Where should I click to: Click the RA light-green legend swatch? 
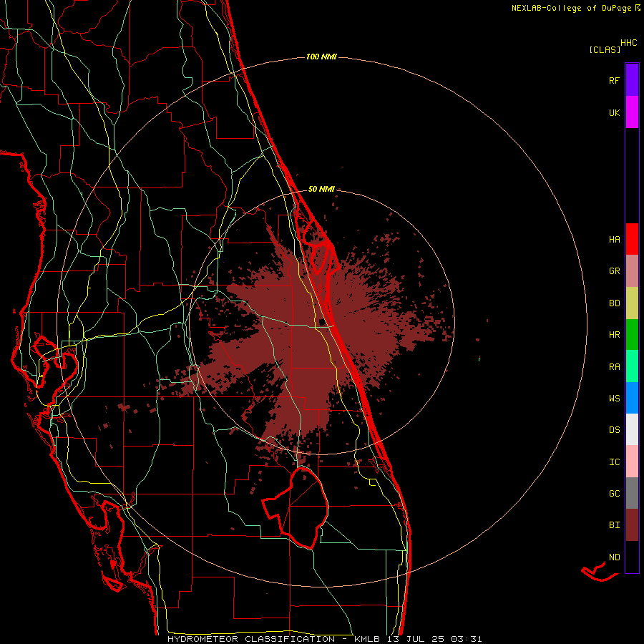(x=632, y=366)
